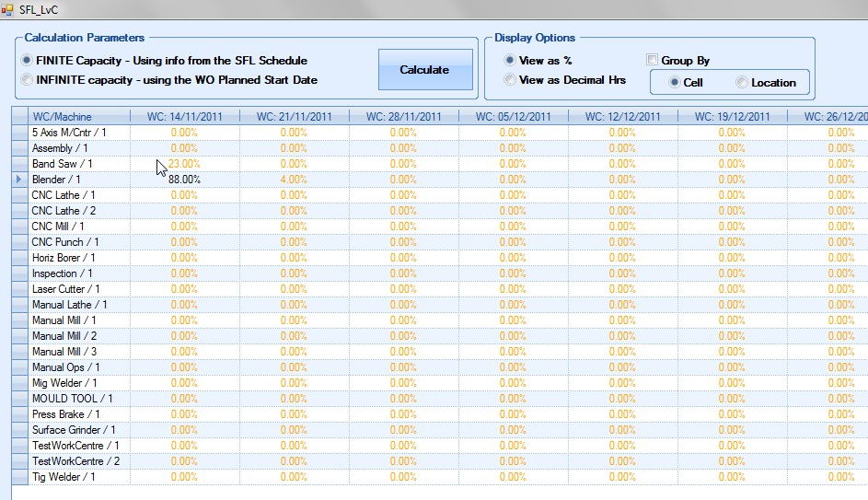Select the Laser Cutter / 1 row

pyautogui.click(x=66, y=289)
